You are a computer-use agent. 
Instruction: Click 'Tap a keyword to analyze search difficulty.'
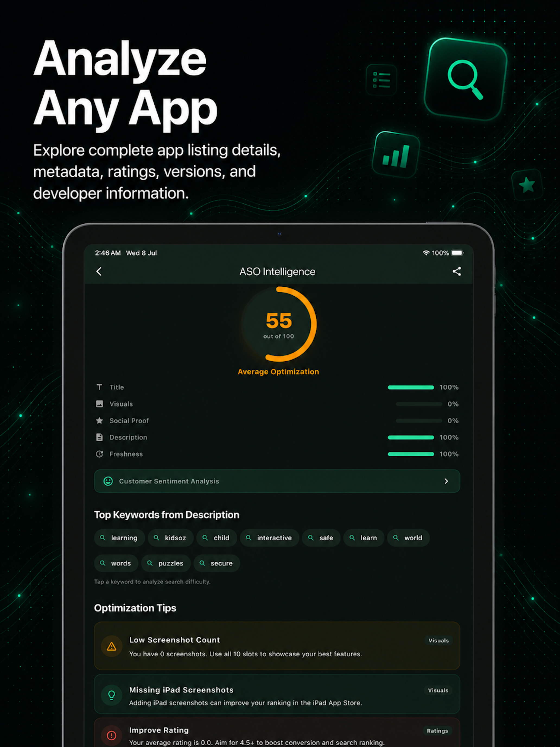pos(152,581)
